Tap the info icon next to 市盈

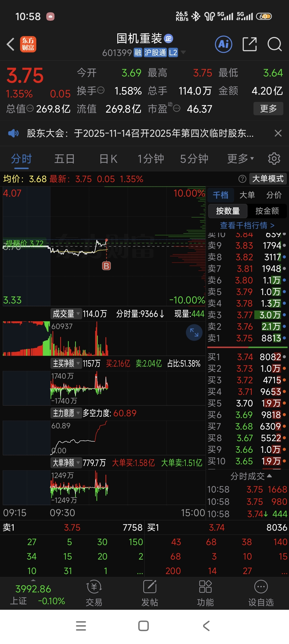coord(177,109)
